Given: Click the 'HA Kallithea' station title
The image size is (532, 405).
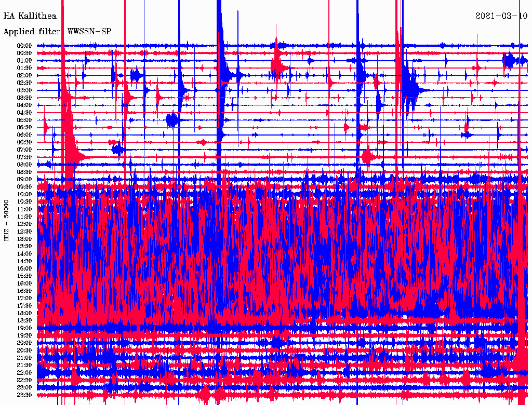Looking at the screenshot, I should coord(30,16).
